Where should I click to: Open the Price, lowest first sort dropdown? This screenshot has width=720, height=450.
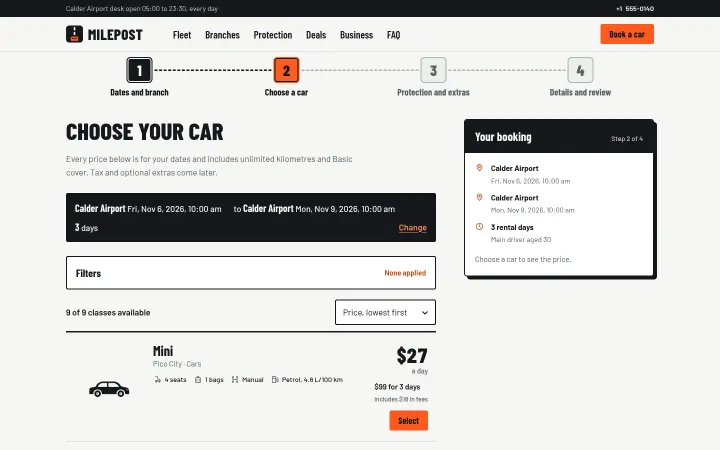click(385, 312)
